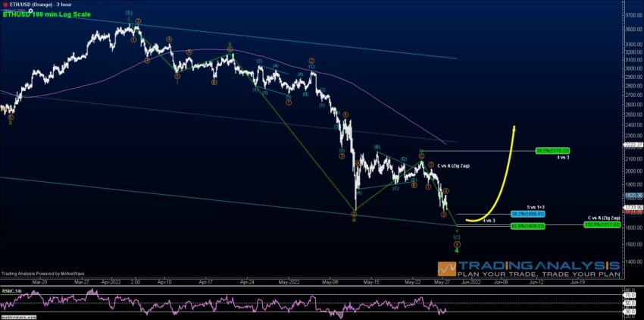
Task: Click the TradingAnalysis orange logo icon
Action: (447, 268)
